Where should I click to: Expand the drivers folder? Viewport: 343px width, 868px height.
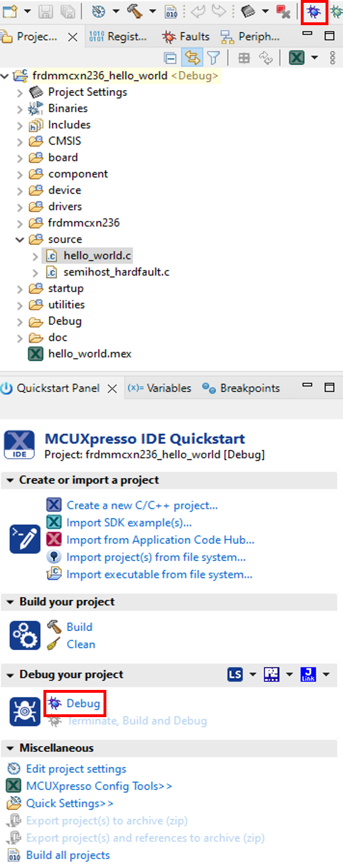pyautogui.click(x=19, y=207)
